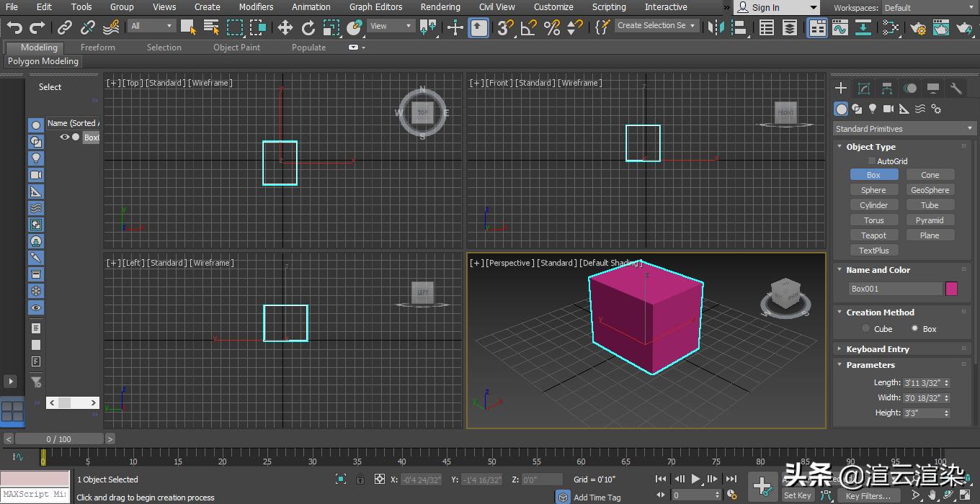
Task: Open the View dropdown in the main toolbar
Action: pos(390,25)
